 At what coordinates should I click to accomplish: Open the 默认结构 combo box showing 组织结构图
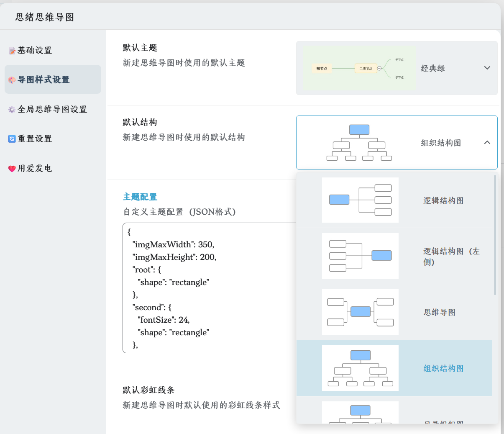(x=397, y=143)
